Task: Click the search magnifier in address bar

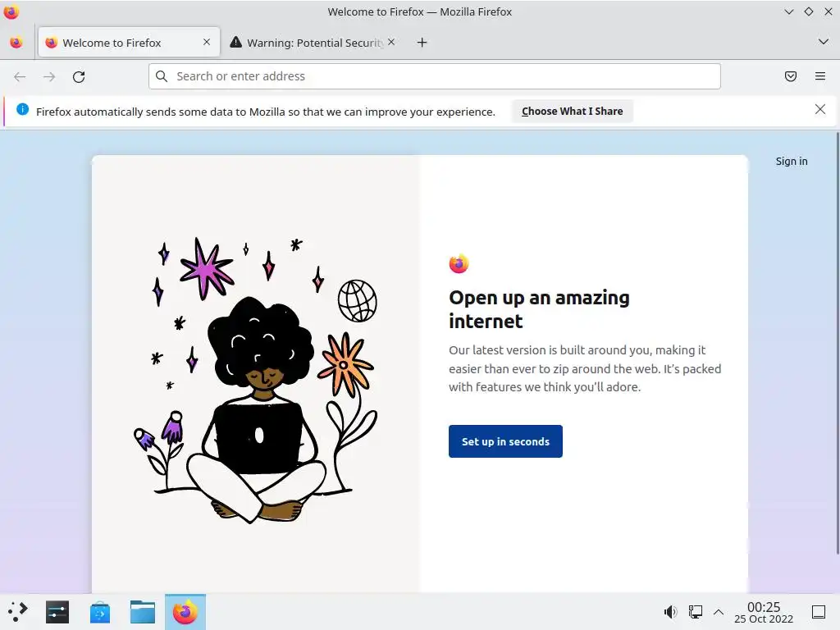Action: tap(162, 76)
